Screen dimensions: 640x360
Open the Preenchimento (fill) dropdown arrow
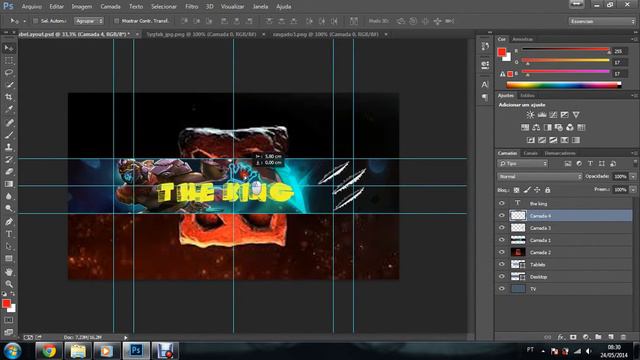pyautogui.click(x=633, y=190)
